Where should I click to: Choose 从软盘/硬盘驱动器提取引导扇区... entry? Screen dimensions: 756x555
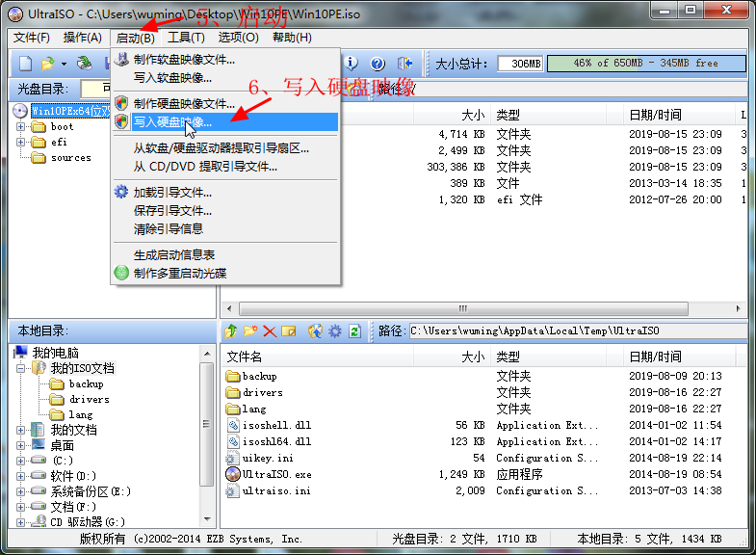pyautogui.click(x=225, y=148)
